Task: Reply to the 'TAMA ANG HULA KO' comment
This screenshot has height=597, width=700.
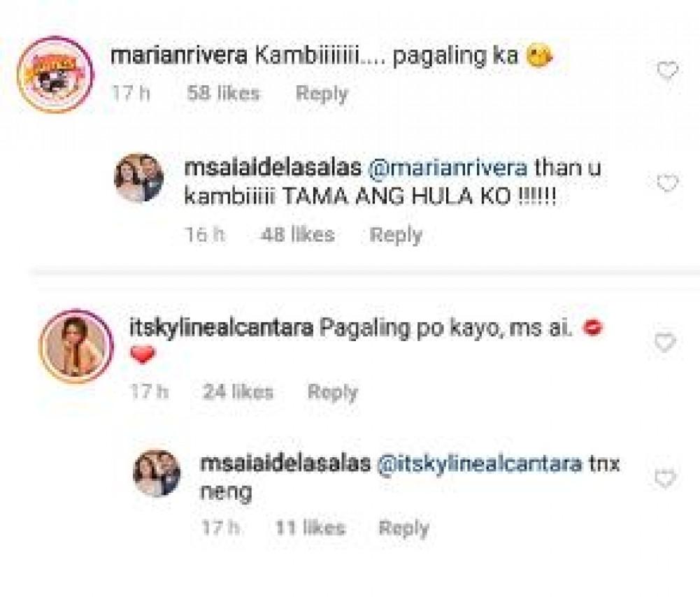Action: [x=396, y=235]
